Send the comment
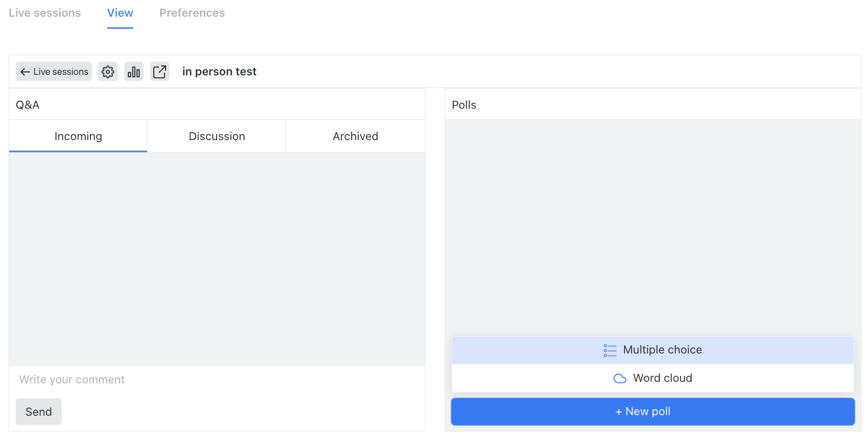 39,412
